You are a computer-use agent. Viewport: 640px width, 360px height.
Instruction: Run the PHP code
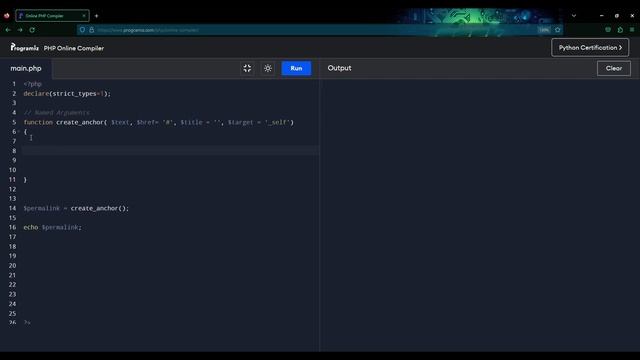coord(296,68)
